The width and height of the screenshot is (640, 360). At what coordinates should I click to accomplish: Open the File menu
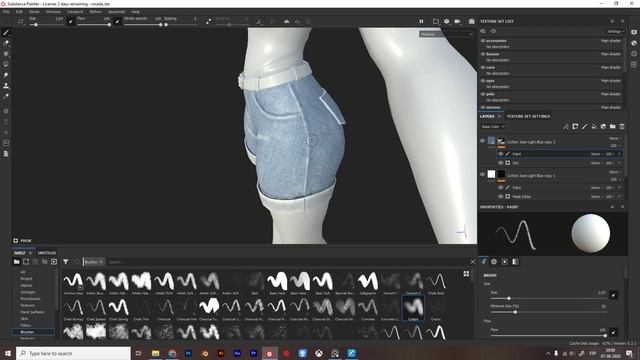(6, 12)
